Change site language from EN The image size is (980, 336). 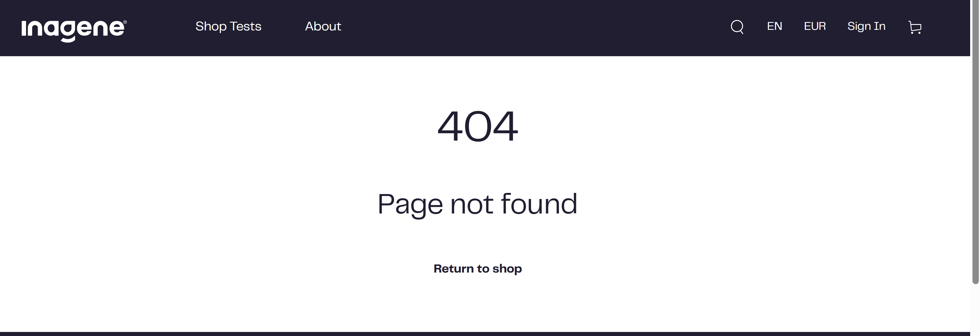click(x=774, y=26)
